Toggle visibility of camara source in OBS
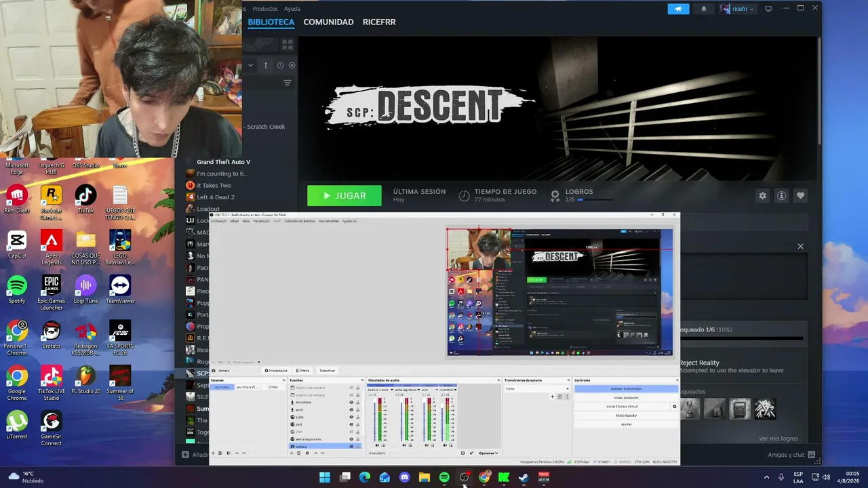868x488 pixels. pos(351,447)
